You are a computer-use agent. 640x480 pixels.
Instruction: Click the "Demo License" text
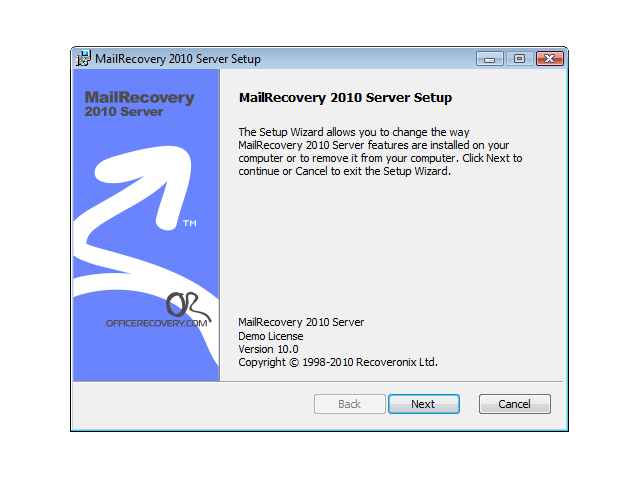click(271, 336)
